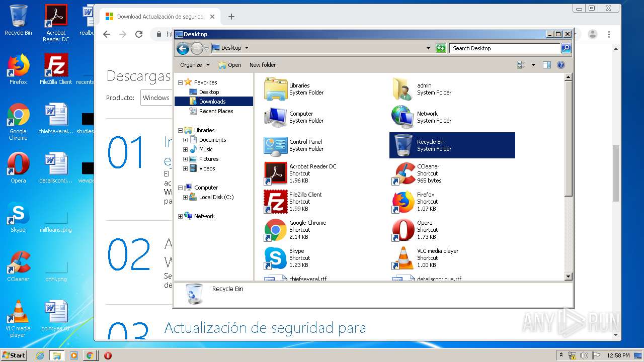Refresh the Desktop folder address bar
This screenshot has width=644, height=362.
tap(441, 48)
